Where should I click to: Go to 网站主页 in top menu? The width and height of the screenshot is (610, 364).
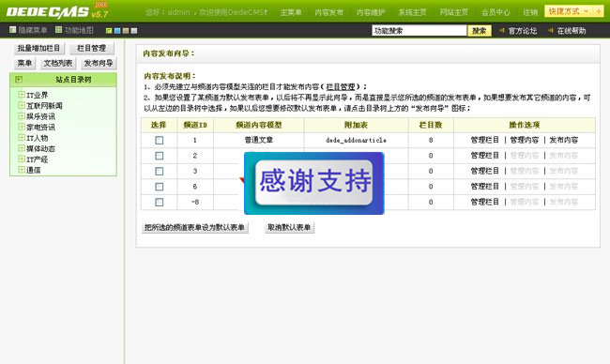click(x=454, y=12)
